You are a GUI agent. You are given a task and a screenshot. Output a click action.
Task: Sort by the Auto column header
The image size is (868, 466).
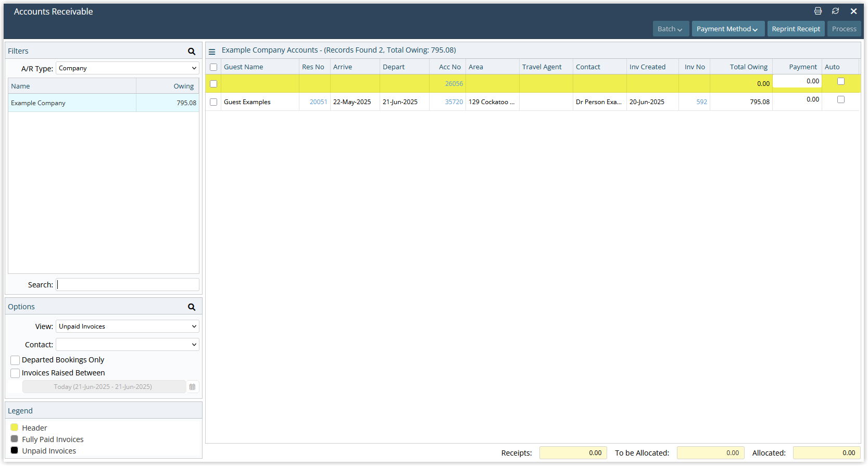840,67
